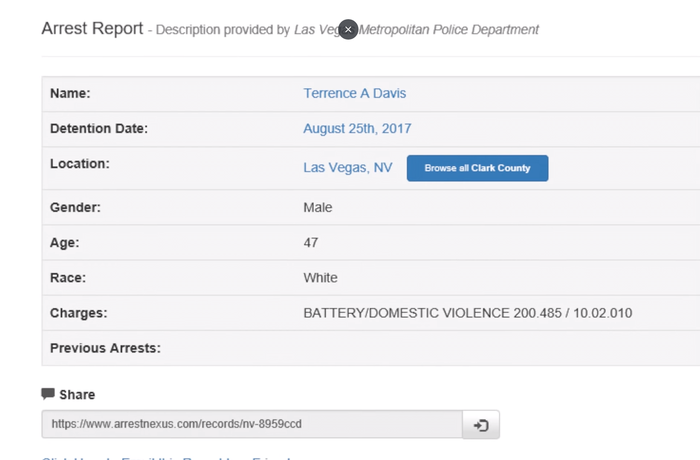
Task: Click the Previous Arrests row label
Action: tap(105, 348)
